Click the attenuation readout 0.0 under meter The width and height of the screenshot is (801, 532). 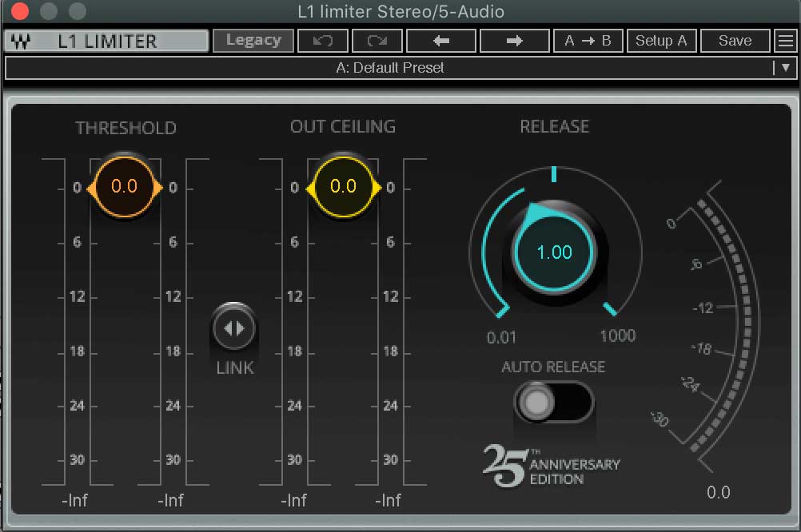tap(718, 493)
